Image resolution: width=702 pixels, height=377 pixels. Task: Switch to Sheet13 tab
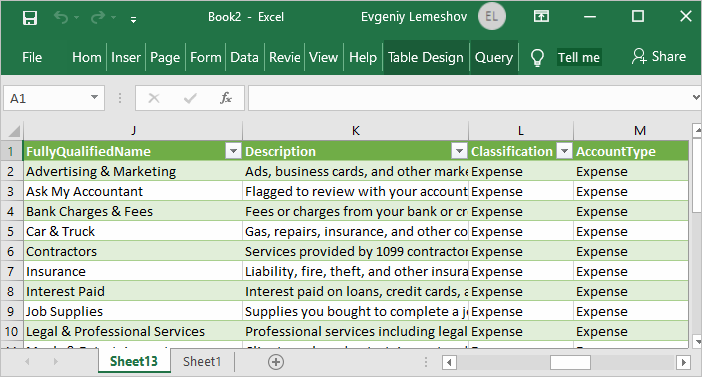(x=134, y=361)
